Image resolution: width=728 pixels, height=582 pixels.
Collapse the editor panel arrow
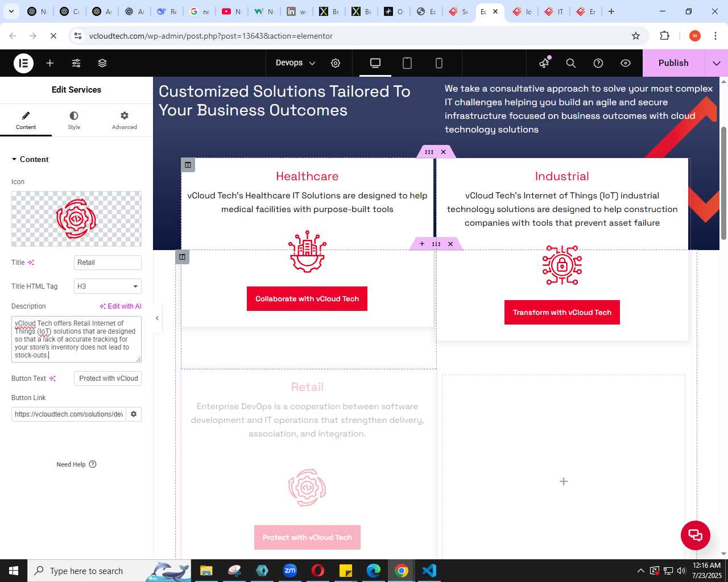158,318
